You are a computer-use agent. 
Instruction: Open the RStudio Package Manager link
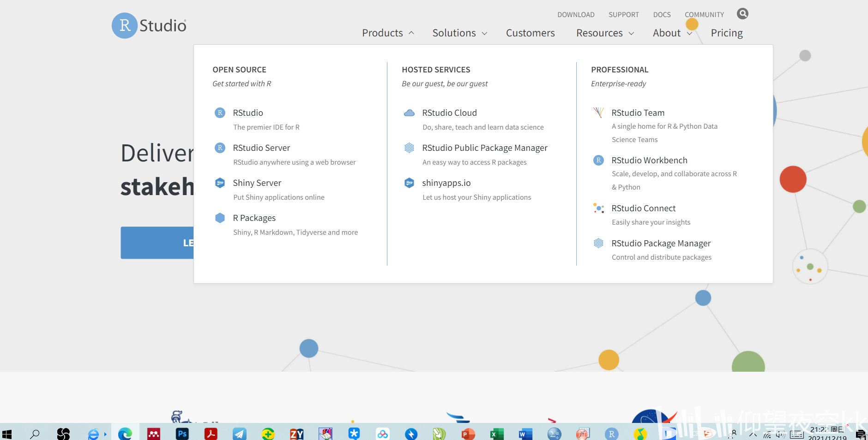click(661, 243)
